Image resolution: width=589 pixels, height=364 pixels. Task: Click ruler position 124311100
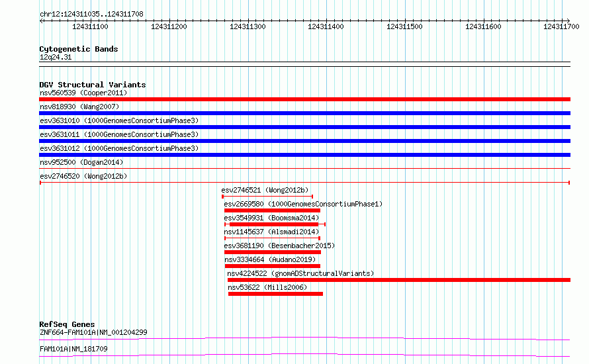[90, 26]
